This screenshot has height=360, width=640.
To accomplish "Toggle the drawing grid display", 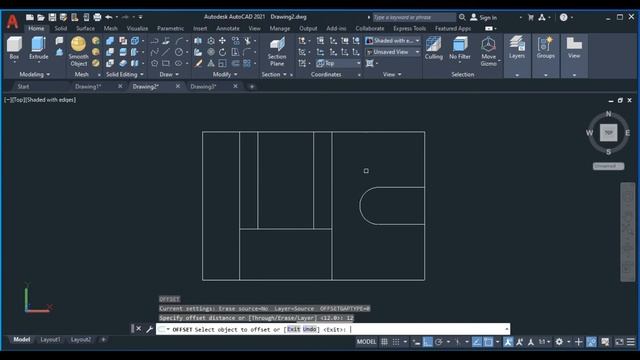I will (x=384, y=342).
